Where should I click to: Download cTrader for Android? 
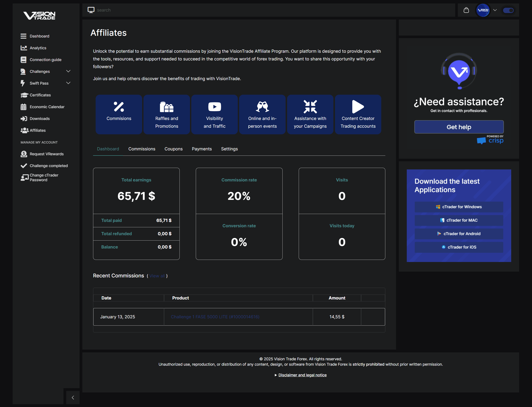pos(459,234)
